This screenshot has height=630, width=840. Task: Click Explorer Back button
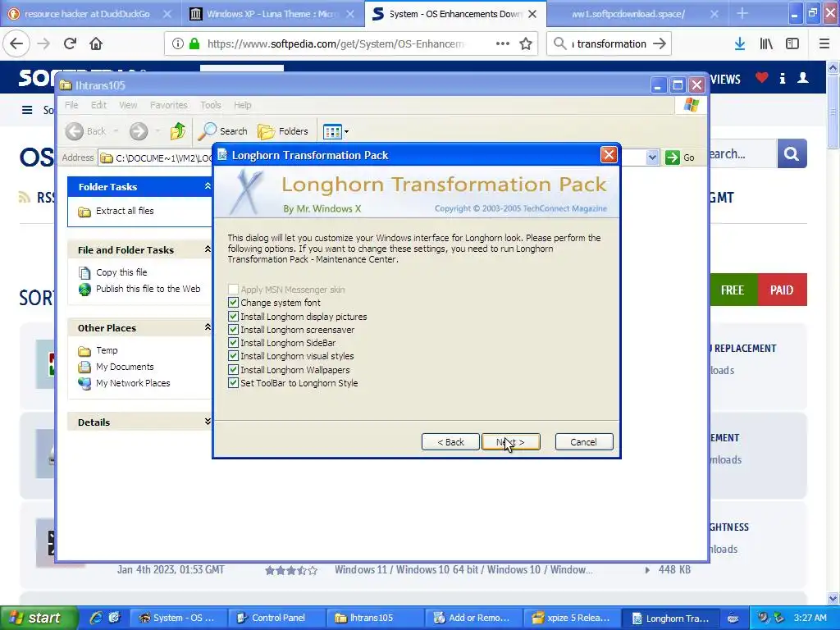tap(86, 130)
